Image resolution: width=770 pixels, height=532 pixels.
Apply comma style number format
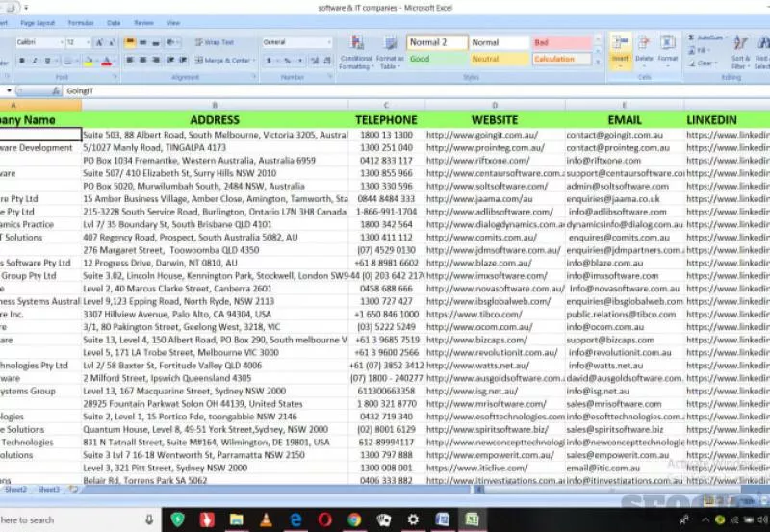[x=299, y=61]
